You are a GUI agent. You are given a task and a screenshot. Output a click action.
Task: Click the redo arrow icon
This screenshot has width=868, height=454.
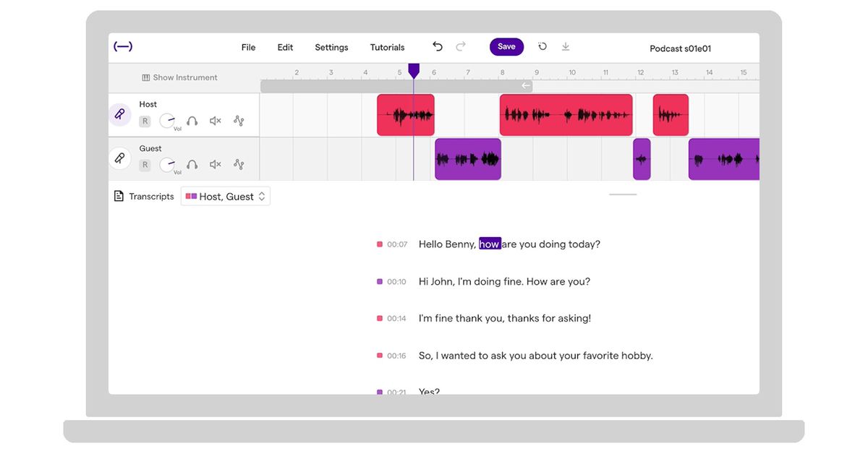(461, 47)
